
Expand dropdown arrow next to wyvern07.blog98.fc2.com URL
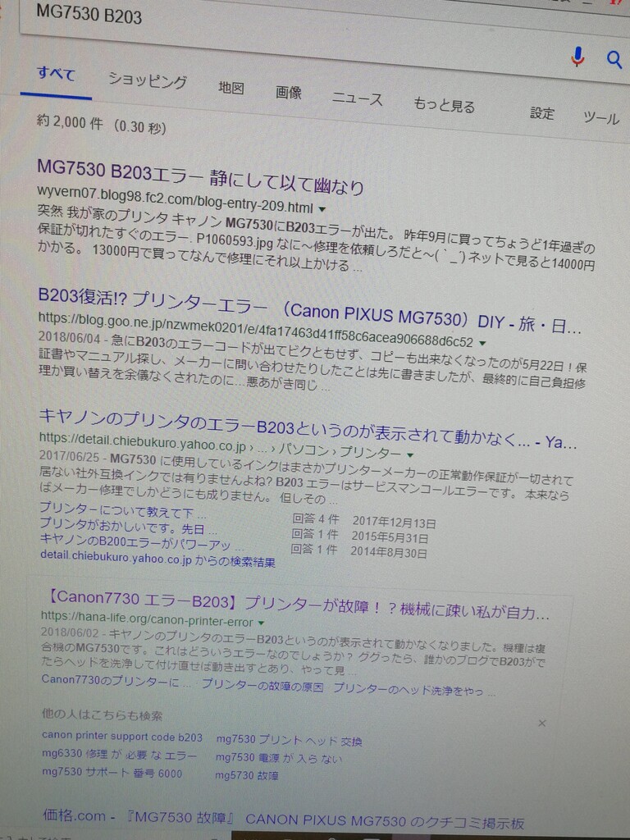(322, 209)
